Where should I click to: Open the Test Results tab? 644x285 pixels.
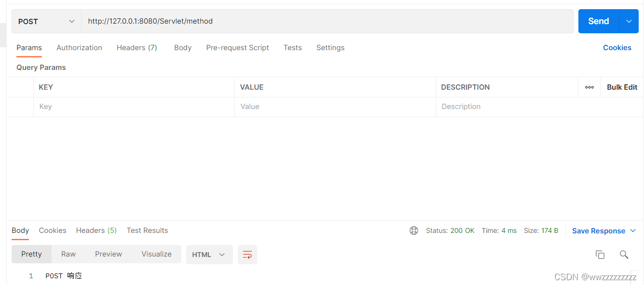click(x=147, y=231)
